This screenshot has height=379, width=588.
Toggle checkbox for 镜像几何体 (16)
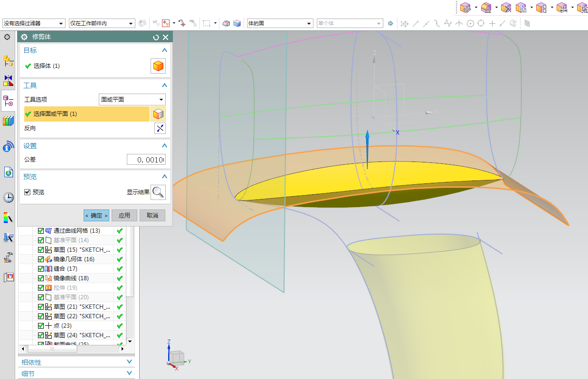41,259
